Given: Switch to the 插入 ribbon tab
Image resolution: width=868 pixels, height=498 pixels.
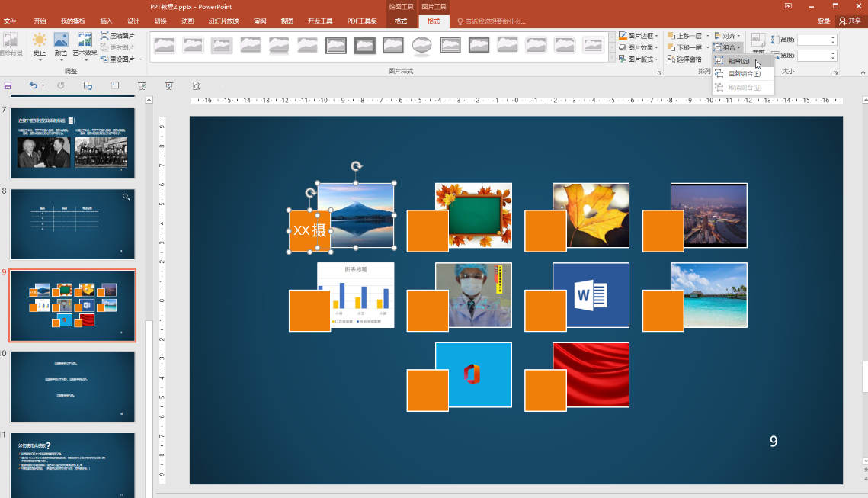Looking at the screenshot, I should (107, 21).
